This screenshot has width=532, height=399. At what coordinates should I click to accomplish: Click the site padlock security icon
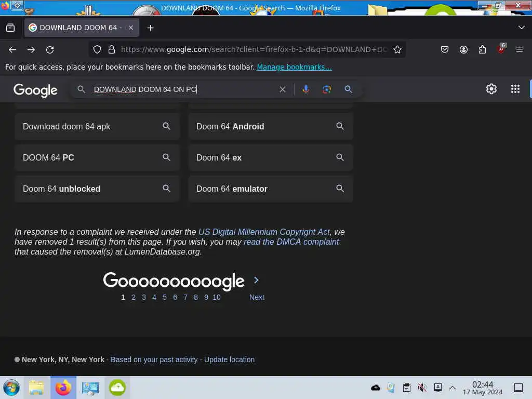pyautogui.click(x=112, y=49)
